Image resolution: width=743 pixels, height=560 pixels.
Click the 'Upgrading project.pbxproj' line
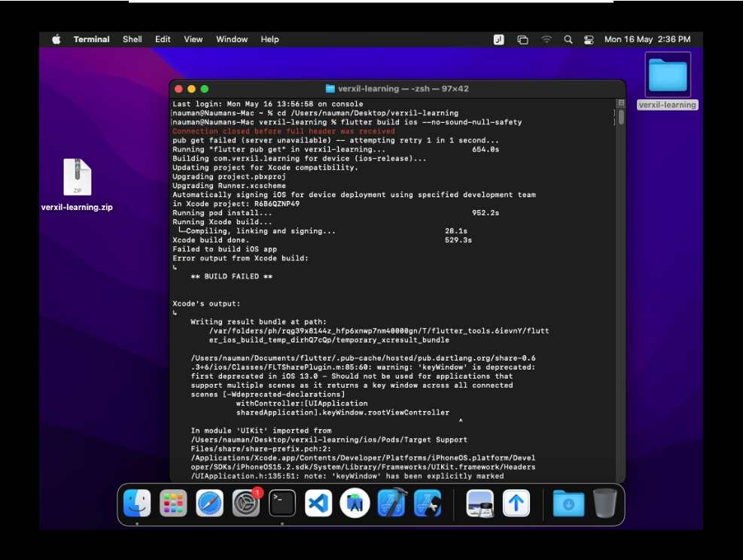(x=229, y=177)
